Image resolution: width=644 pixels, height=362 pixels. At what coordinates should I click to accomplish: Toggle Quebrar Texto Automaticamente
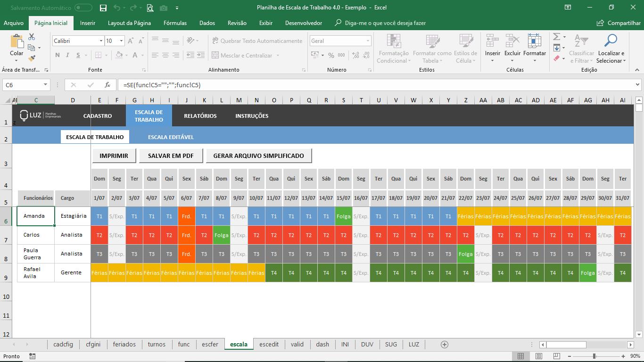point(257,41)
